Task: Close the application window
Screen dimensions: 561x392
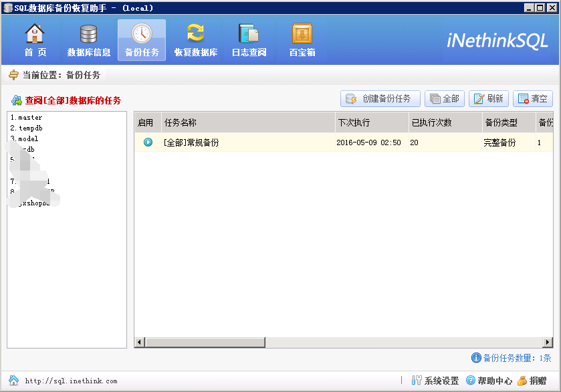Action: (x=552, y=7)
